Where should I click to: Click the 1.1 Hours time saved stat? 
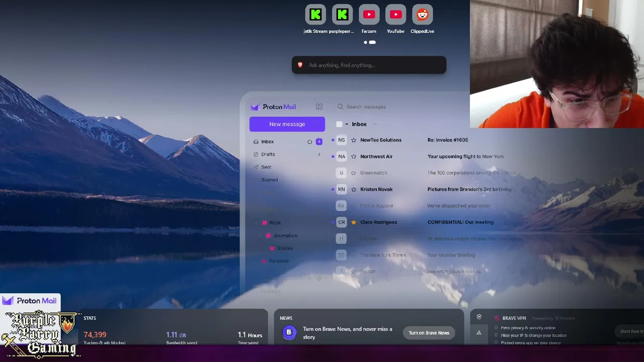tap(250, 335)
